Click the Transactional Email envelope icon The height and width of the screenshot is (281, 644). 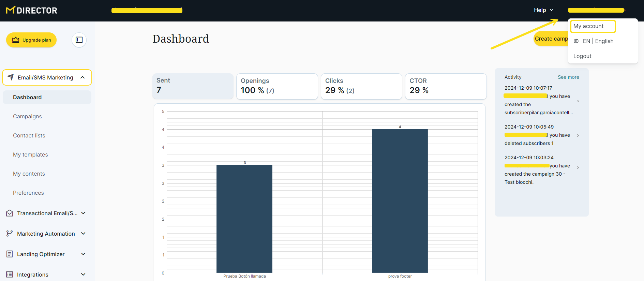[10, 213]
